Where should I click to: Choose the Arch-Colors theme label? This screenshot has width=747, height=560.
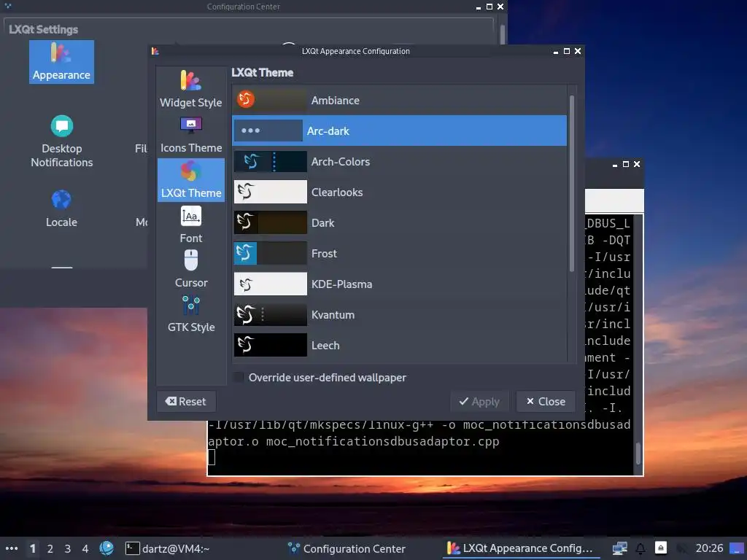coord(340,162)
